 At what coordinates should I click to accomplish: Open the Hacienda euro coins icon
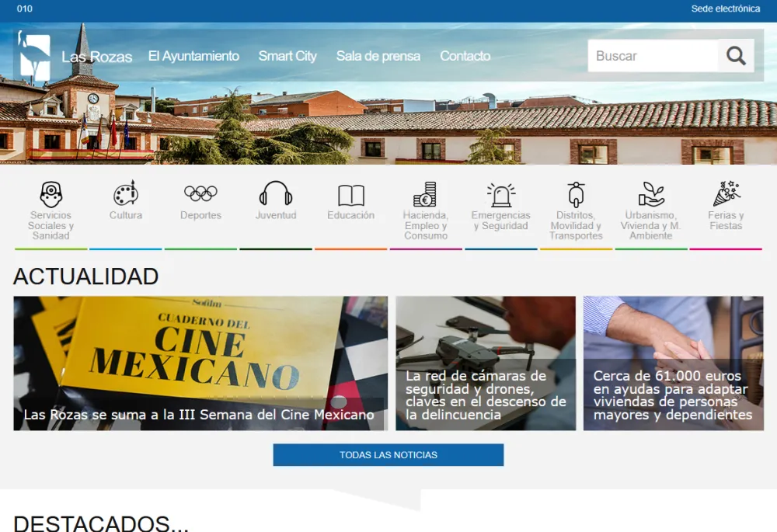[x=426, y=194]
